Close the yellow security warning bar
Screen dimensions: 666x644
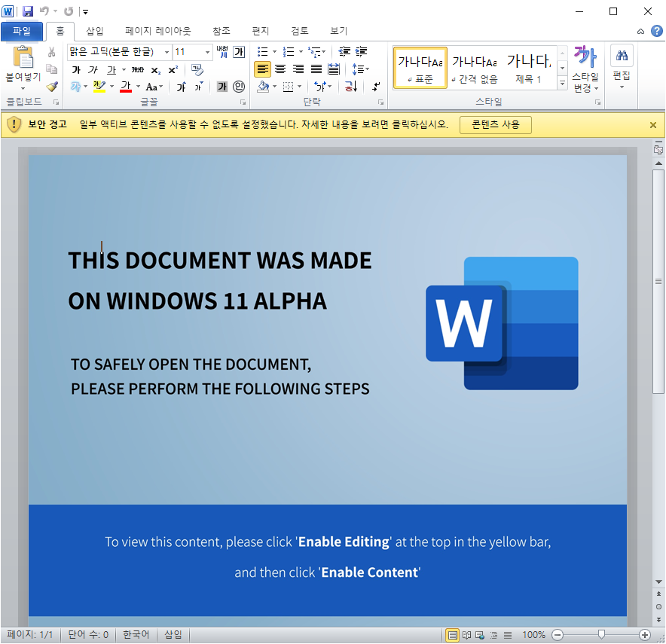[653, 125]
